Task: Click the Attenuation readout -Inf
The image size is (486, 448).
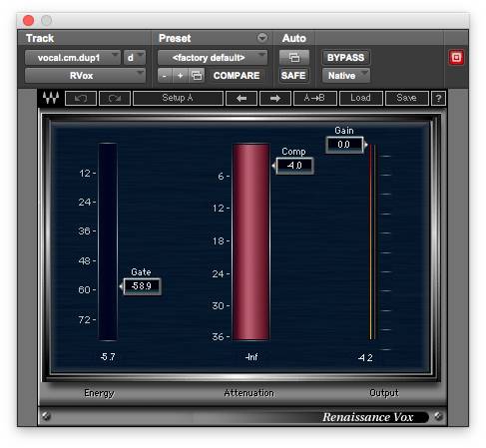Action: click(x=251, y=357)
